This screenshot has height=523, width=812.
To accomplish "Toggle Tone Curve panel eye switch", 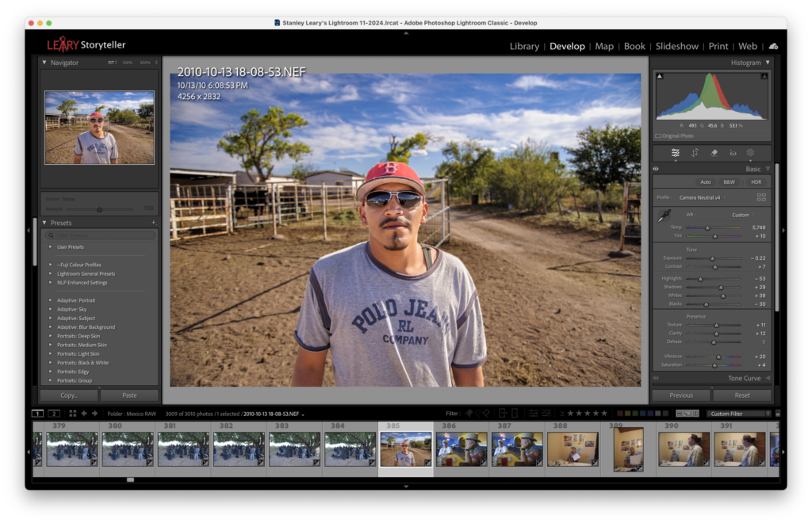I will 656,378.
